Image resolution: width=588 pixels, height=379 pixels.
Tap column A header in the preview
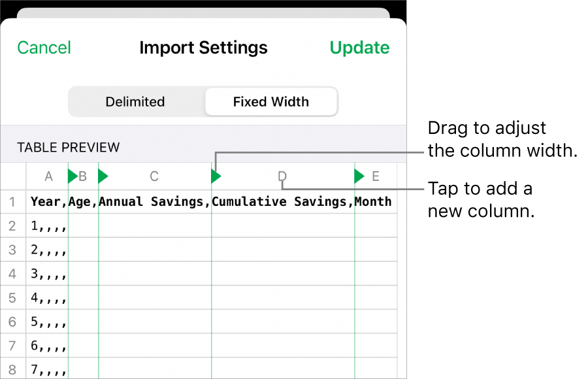pyautogui.click(x=48, y=176)
